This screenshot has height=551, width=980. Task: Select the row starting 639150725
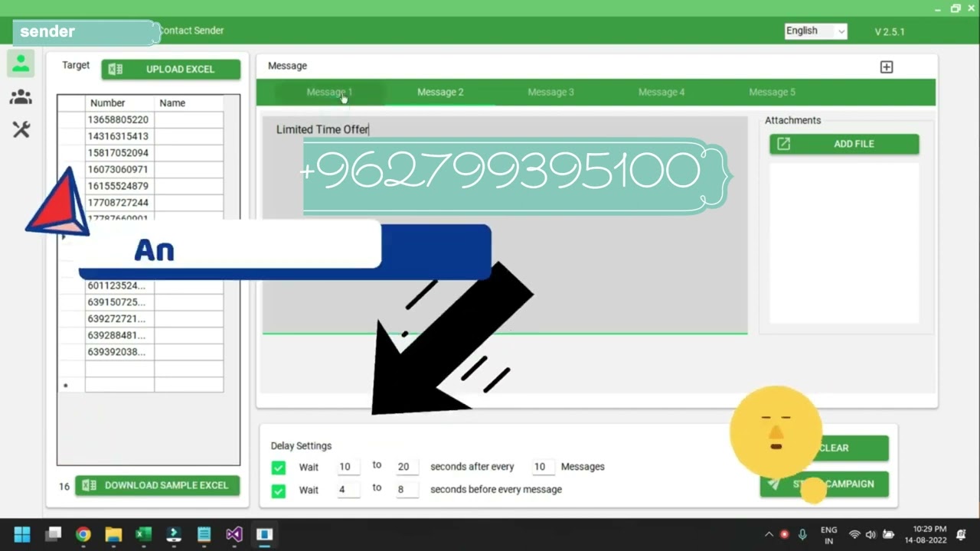(x=119, y=302)
